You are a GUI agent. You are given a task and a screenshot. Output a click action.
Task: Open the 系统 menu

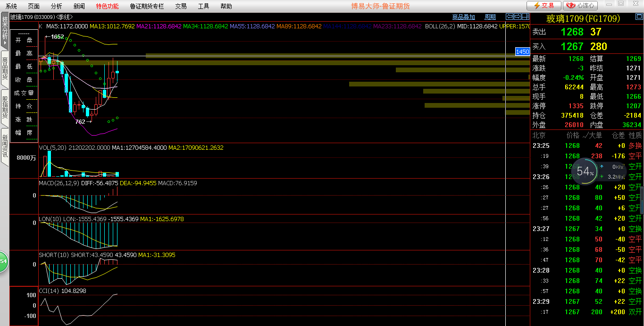(x=11, y=6)
